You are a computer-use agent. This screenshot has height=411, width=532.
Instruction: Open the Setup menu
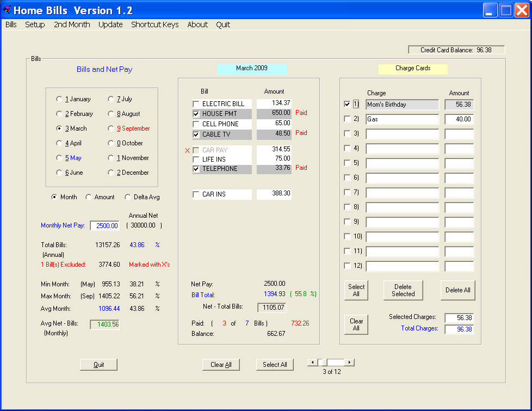pos(35,24)
